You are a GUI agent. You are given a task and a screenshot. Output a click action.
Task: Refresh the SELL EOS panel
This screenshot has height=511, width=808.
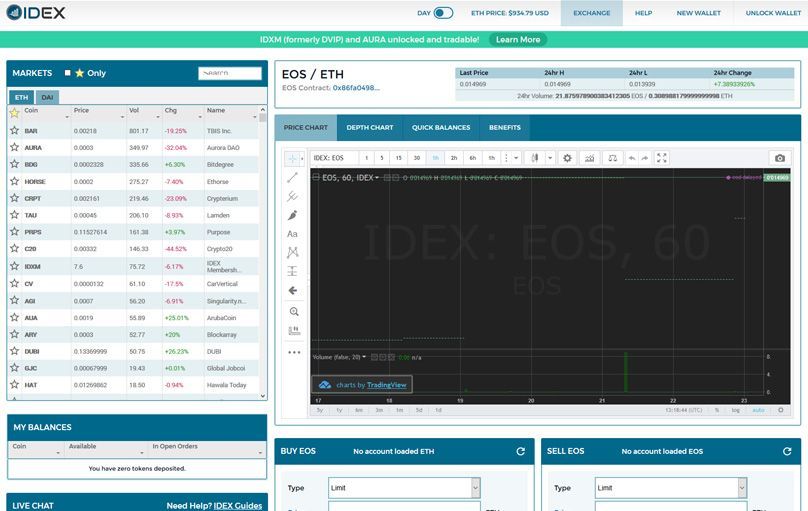(x=787, y=451)
